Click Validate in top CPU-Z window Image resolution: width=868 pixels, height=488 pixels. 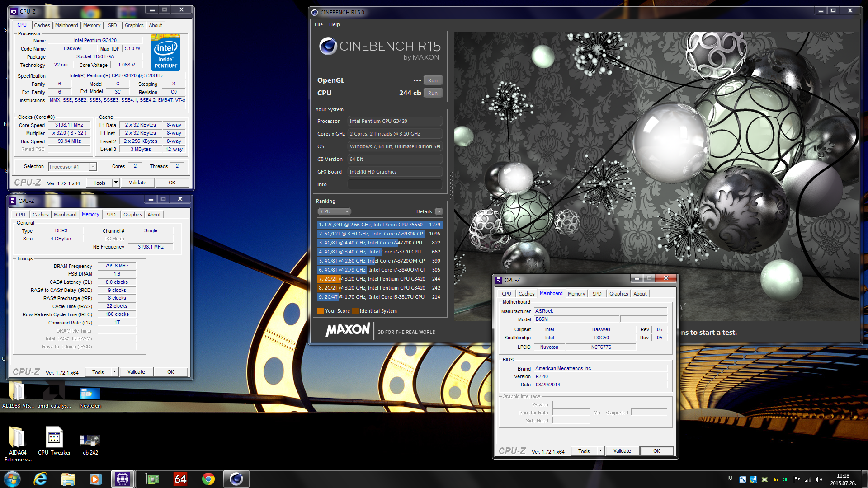[137, 183]
